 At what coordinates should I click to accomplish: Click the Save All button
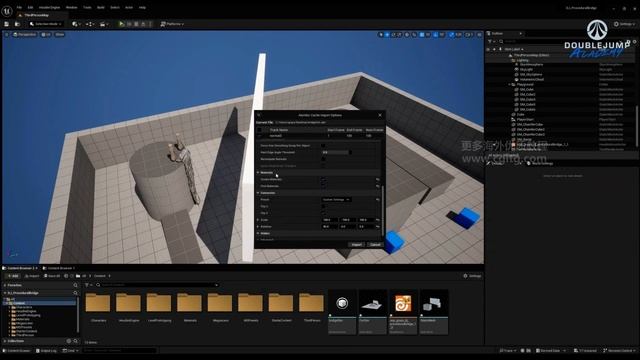click(52, 276)
